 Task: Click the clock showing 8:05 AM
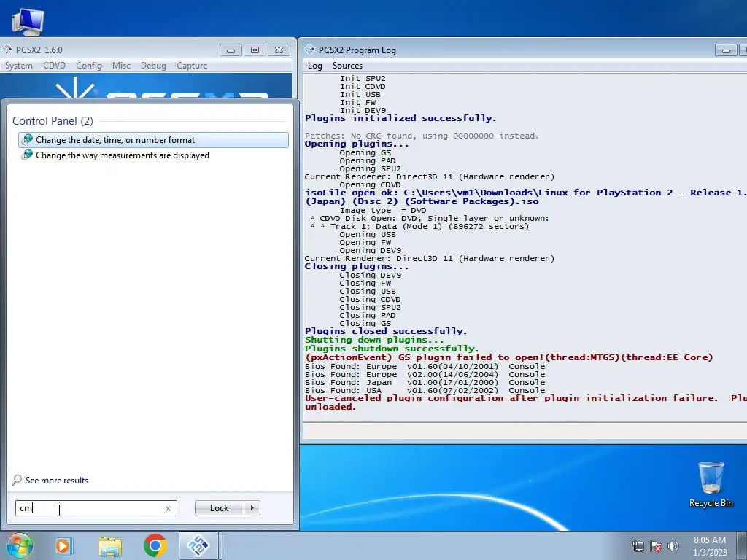pyautogui.click(x=710, y=540)
